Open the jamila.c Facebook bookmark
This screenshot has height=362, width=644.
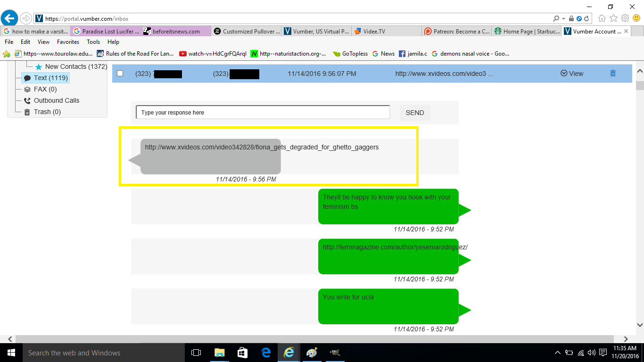tap(413, 54)
